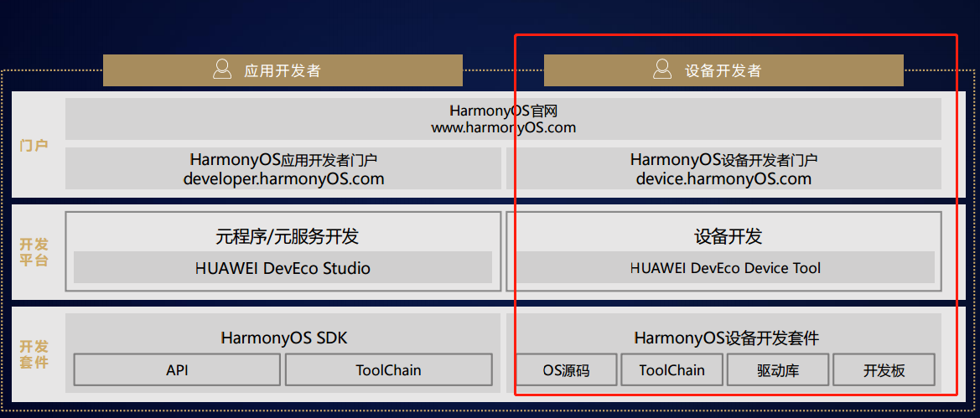Select the 设备开发者 header banner
Image resolution: width=980 pixels, height=418 pixels.
723,70
